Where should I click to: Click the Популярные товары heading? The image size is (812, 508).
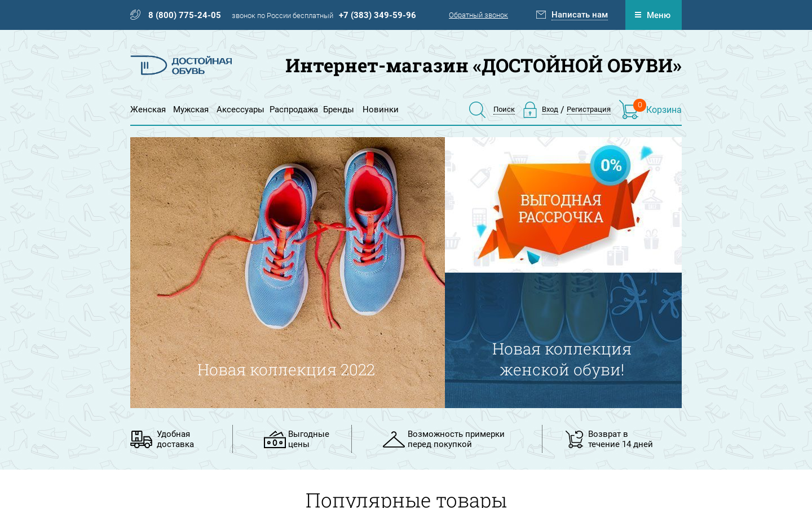pyautogui.click(x=406, y=500)
